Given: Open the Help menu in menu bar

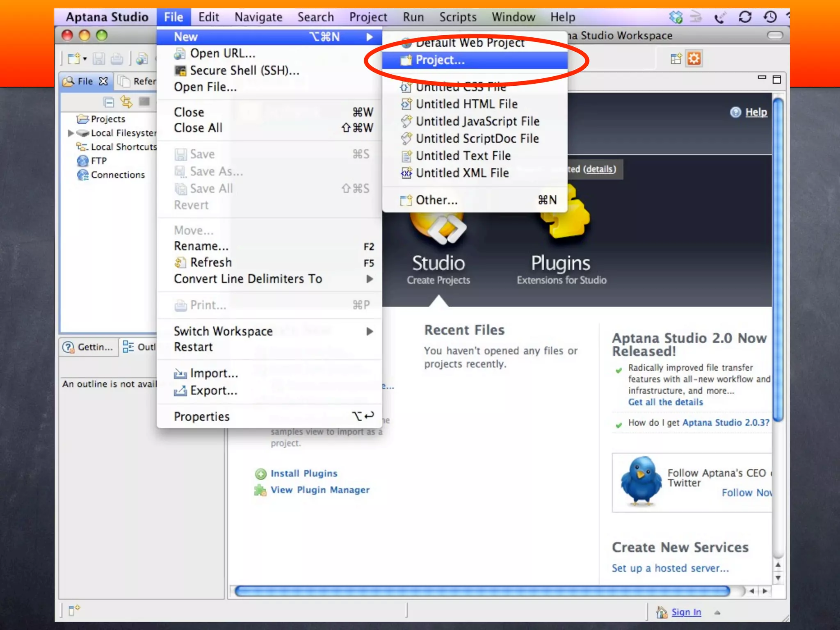Looking at the screenshot, I should coord(563,17).
